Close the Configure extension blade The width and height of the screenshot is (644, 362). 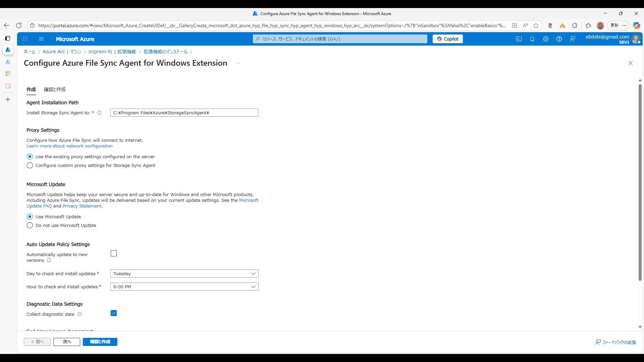tap(631, 63)
